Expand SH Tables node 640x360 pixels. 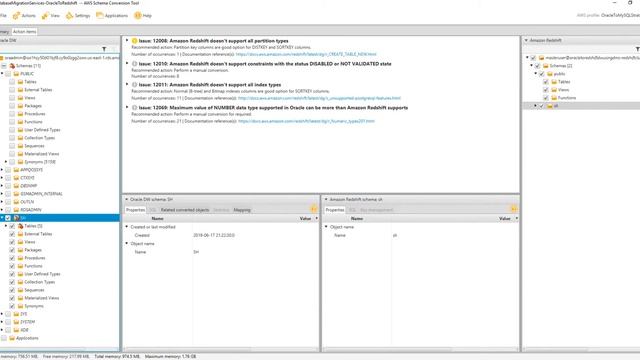[6, 226]
